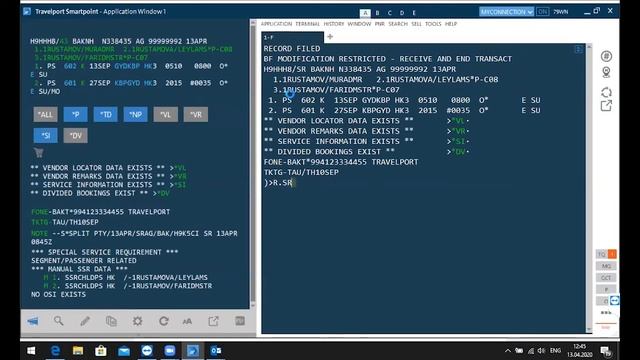Click the *SI link in terminal window
This screenshot has width=640, height=360.
[459, 141]
